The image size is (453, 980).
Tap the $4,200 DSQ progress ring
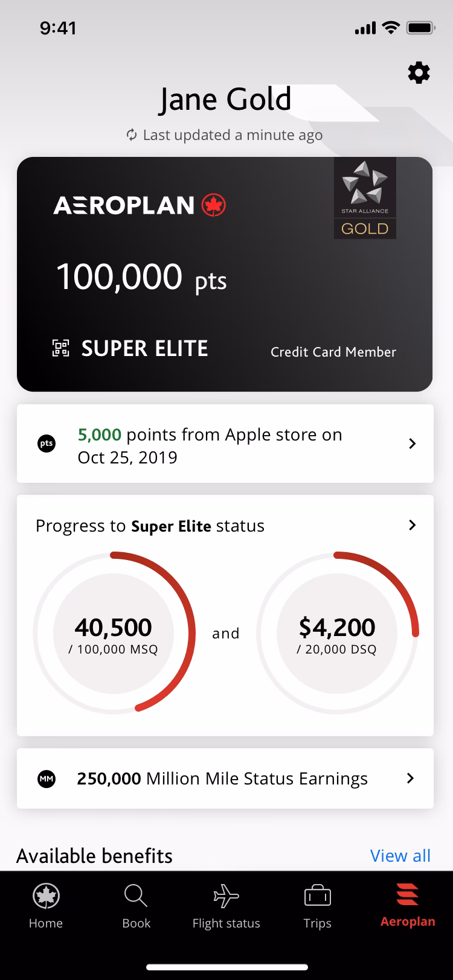click(x=337, y=632)
